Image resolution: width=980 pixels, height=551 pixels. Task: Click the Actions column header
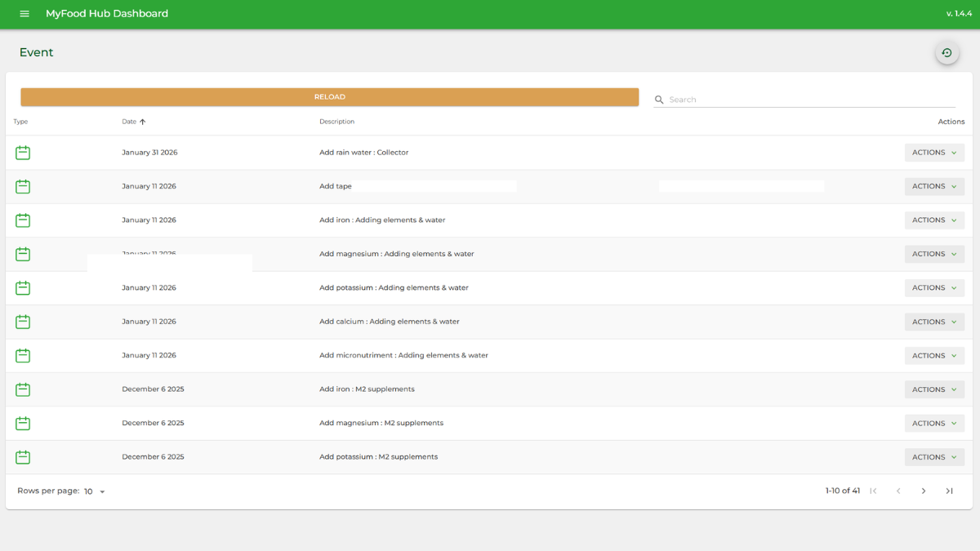(x=951, y=122)
